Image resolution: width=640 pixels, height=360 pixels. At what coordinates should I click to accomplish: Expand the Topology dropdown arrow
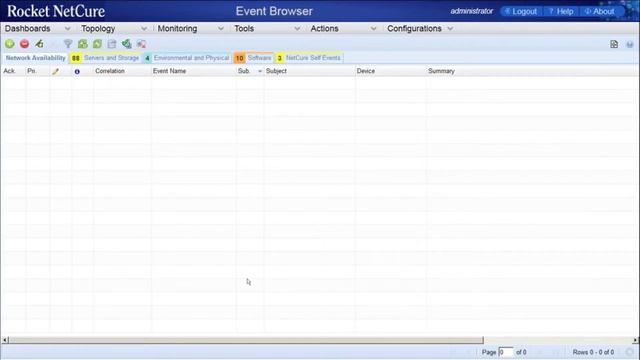[144, 29]
